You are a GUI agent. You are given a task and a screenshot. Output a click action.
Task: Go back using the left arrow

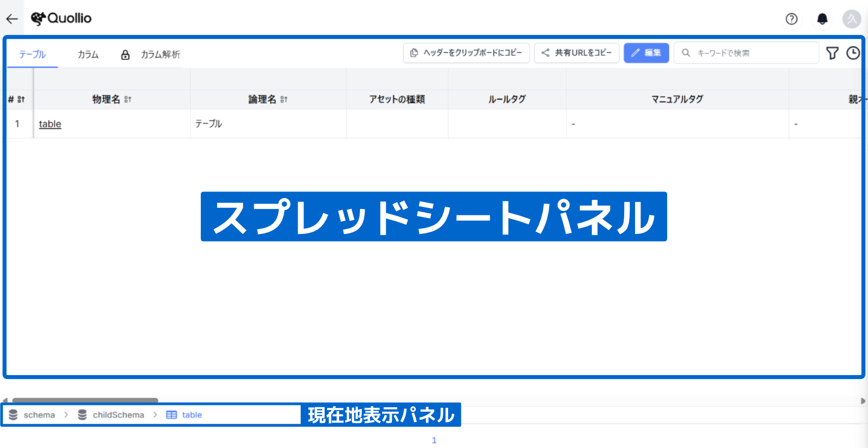click(x=12, y=19)
